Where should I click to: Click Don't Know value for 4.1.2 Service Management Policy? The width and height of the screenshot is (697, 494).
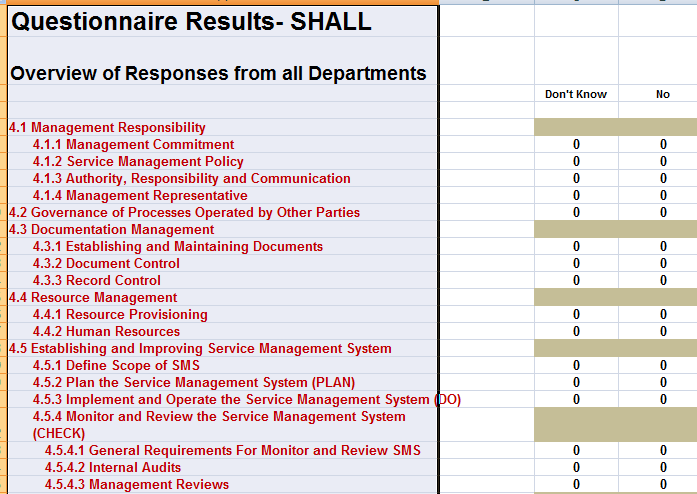click(x=576, y=161)
